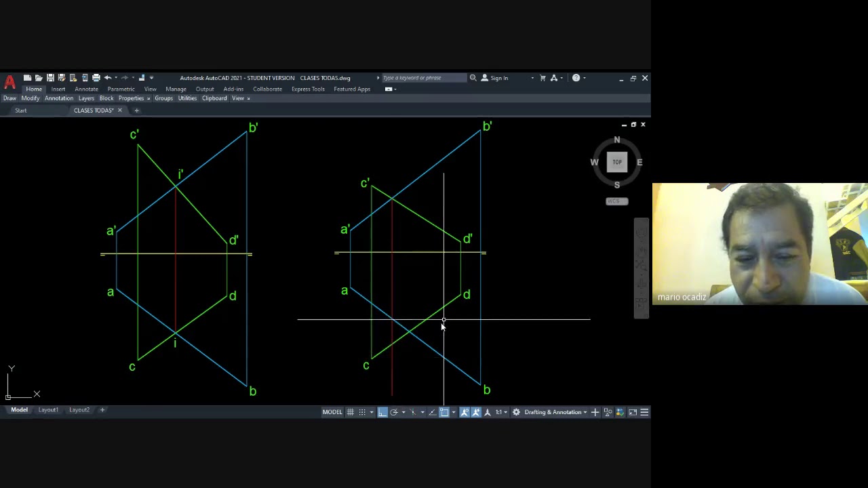Viewport: 868px width, 488px height.
Task: Open the Layers panel button
Action: coord(86,98)
